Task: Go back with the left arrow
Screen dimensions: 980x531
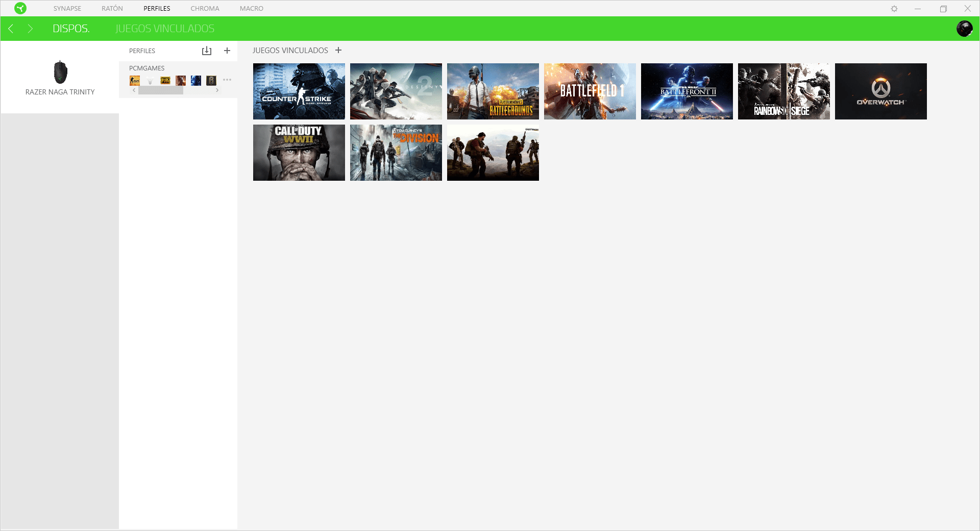Action: (11, 29)
